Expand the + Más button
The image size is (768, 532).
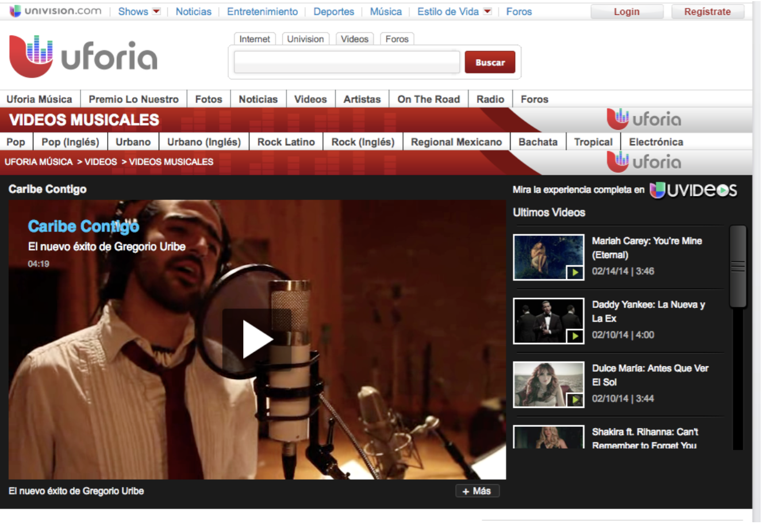[x=477, y=491]
